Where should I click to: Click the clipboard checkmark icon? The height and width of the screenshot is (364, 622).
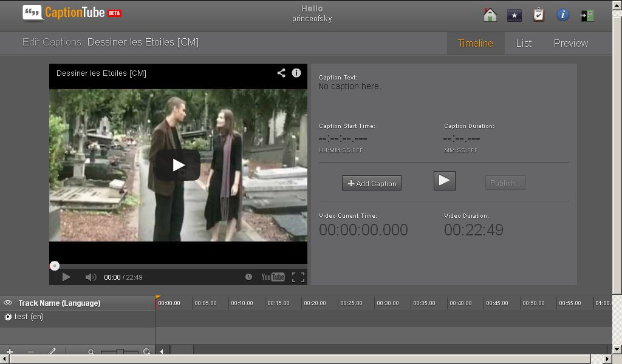[x=539, y=15]
